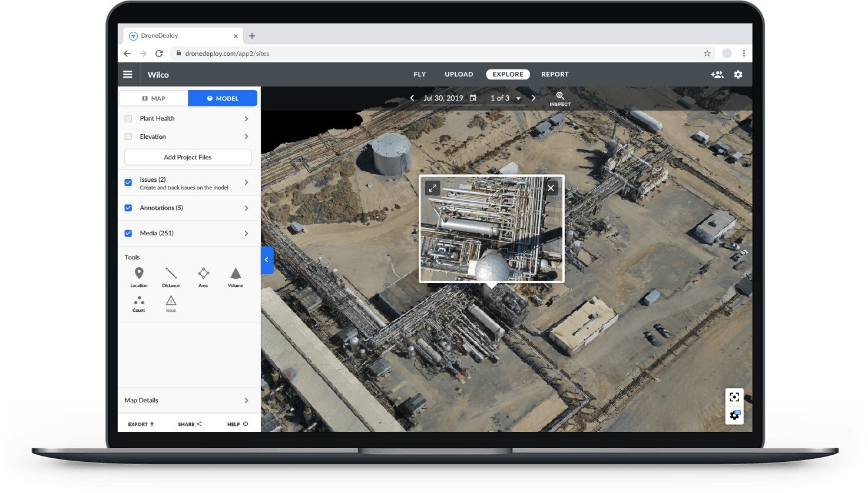Click the browser address bar URL

227,54
